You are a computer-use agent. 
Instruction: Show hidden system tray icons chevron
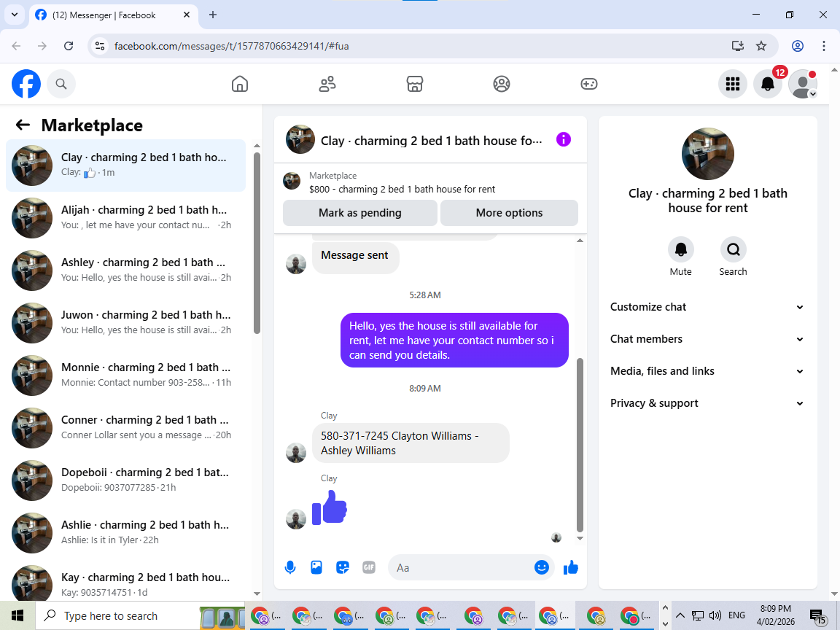coord(680,615)
